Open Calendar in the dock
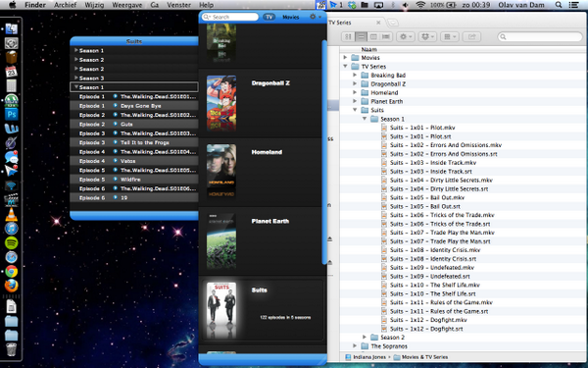Screen dimensions: 588x368 (11, 72)
